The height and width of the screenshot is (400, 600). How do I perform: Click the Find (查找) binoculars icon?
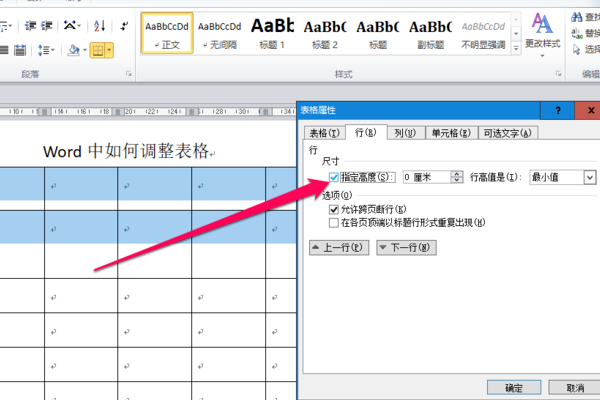(x=577, y=17)
